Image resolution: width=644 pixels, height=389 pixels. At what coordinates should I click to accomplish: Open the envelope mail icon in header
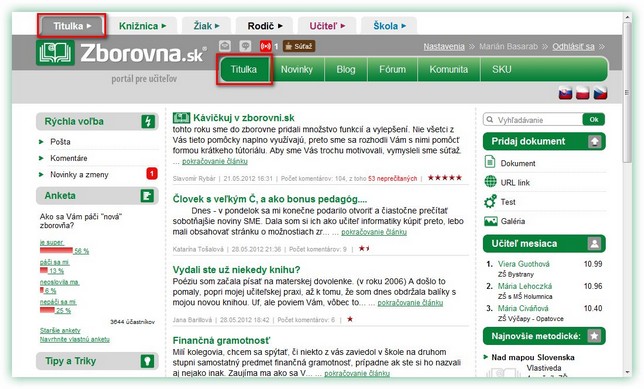click(x=225, y=46)
